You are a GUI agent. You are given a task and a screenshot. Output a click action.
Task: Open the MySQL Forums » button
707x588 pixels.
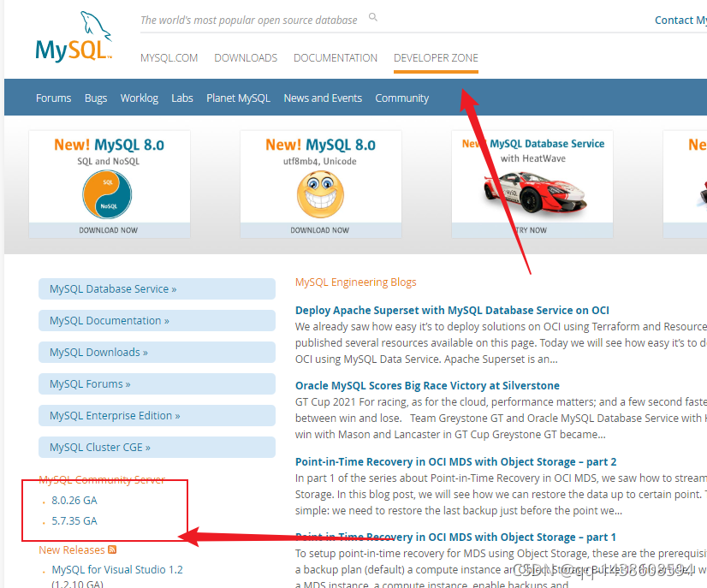pos(157,383)
